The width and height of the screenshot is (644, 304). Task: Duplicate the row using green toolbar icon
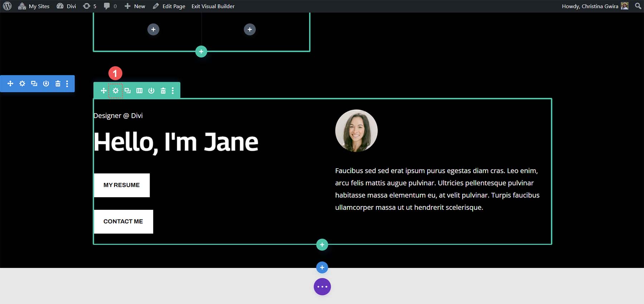(x=127, y=91)
